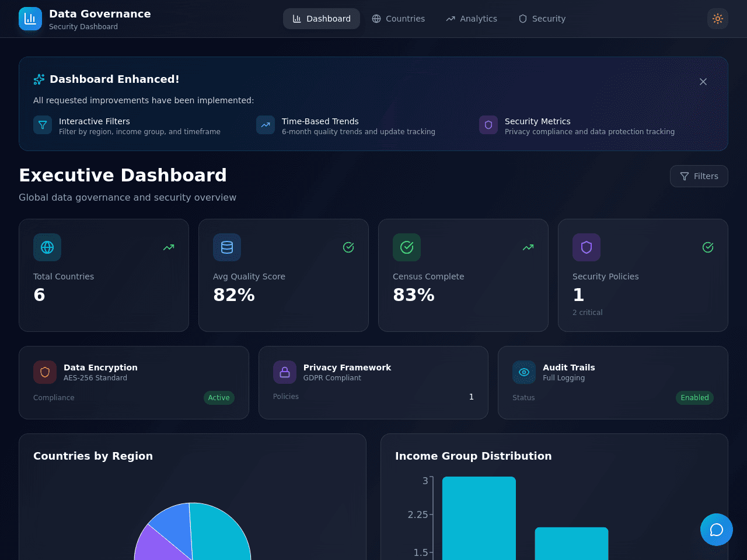Click the Privacy Framework lock icon
Screen dimensions: 747x560
pos(285,372)
